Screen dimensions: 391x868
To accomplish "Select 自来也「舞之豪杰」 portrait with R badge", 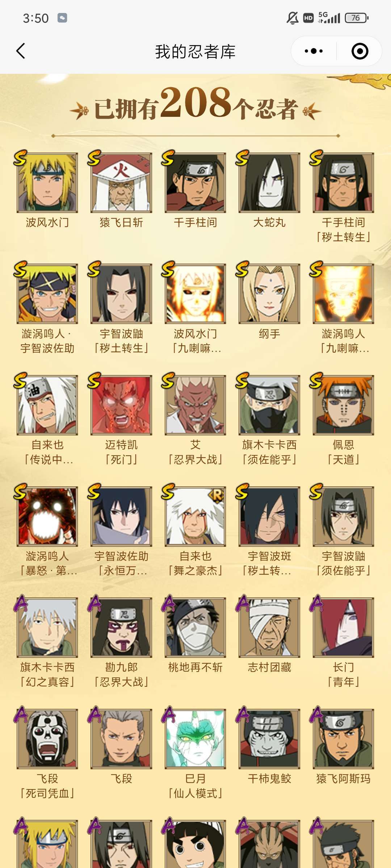I will [x=195, y=516].
